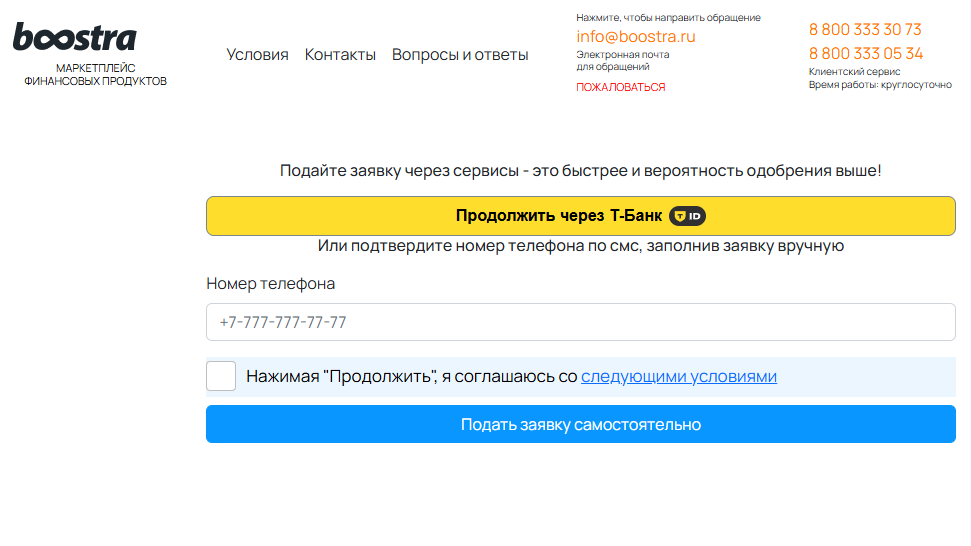Call the 8 800 333 30 73 number
971x546 pixels.
click(865, 30)
